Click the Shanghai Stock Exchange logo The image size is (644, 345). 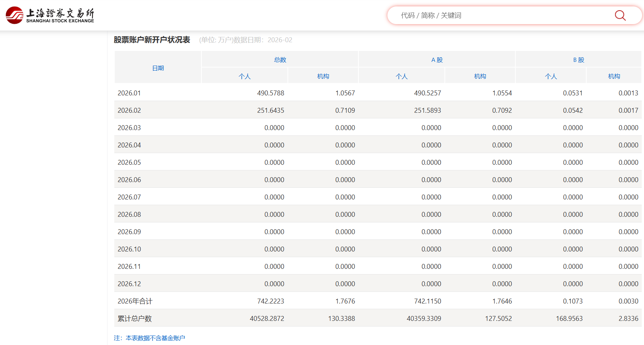pyautogui.click(x=50, y=15)
